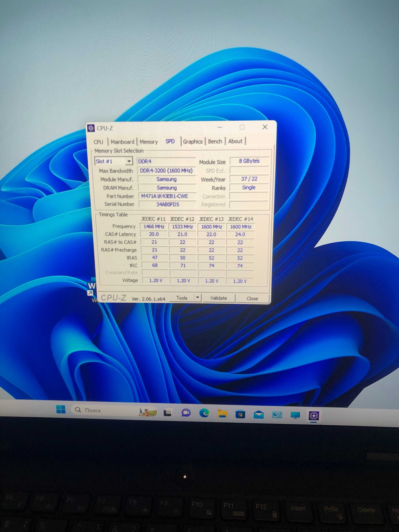Click the JEDEC #13 1600 MHz frequency cell
Image resolution: width=399 pixels, height=532 pixels.
click(211, 227)
